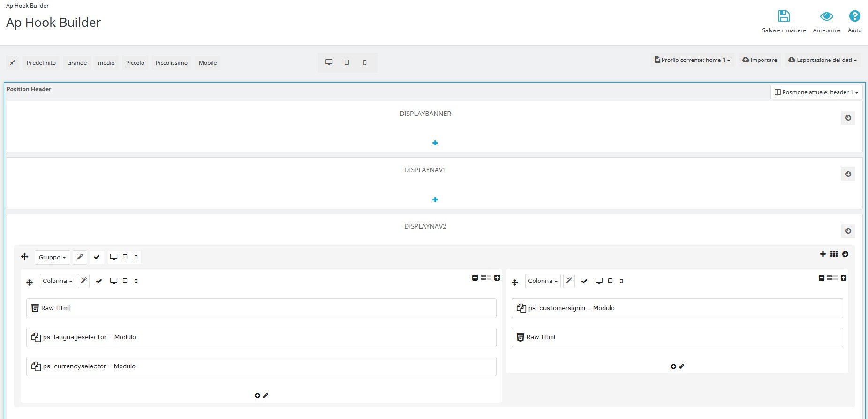
Task: Toggle phone visibility of ps_customersignin column
Action: click(621, 281)
